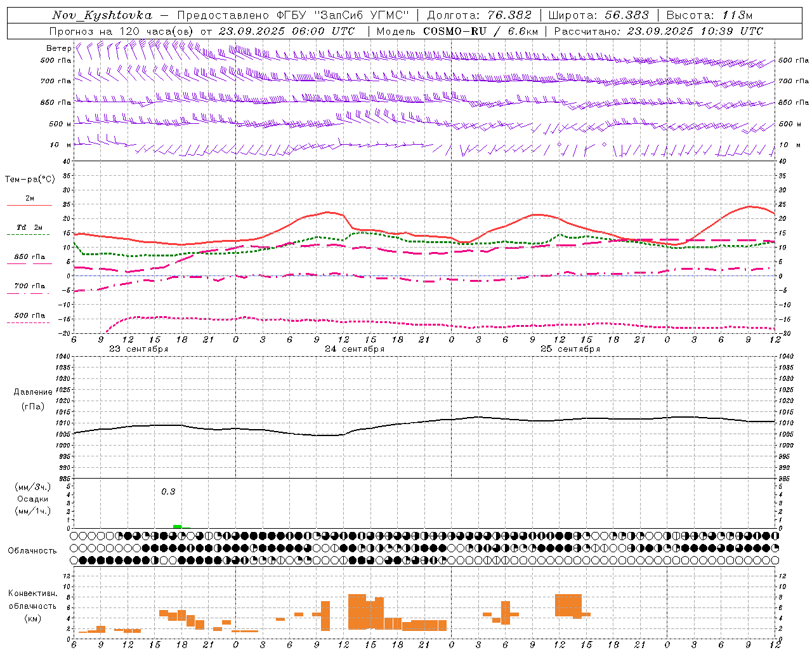The height and width of the screenshot is (650, 812).
Task: Select the Осадки panel label
Action: pyautogui.click(x=33, y=500)
